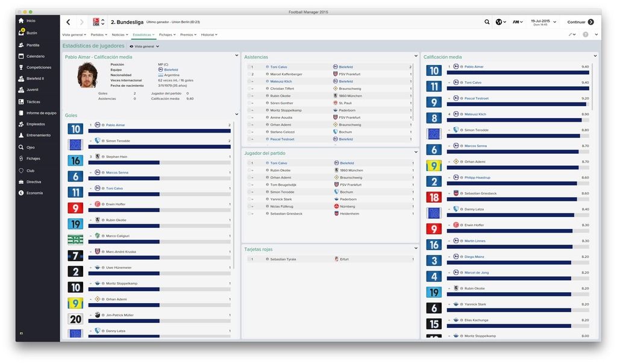Collapse the Goles panel chevron
This screenshot has width=617, height=364.
click(x=236, y=114)
